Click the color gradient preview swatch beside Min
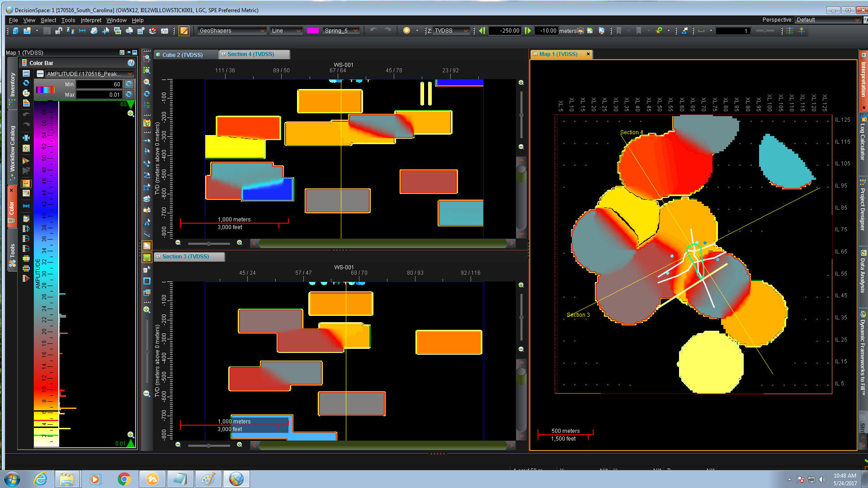Viewport: 868px width, 488px height. click(45, 89)
